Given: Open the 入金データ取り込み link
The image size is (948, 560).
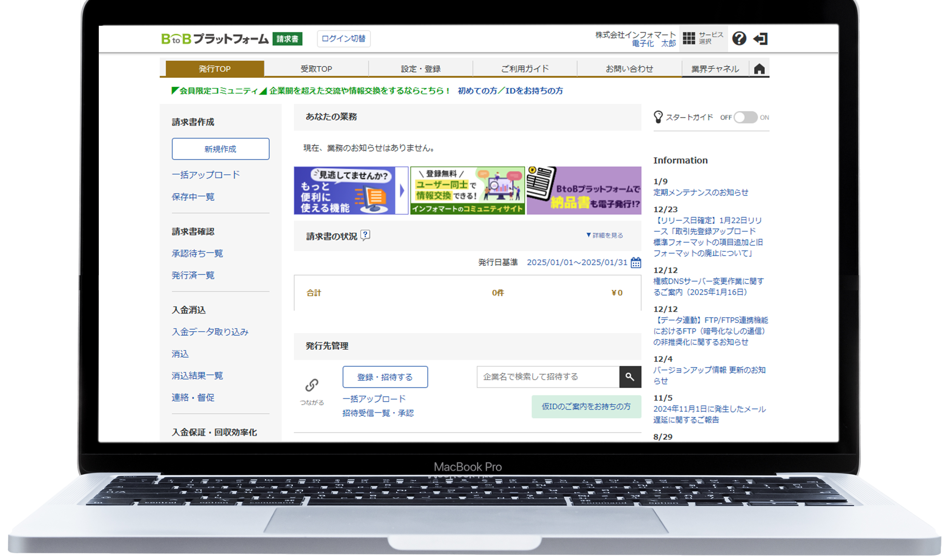Looking at the screenshot, I should coord(210,332).
